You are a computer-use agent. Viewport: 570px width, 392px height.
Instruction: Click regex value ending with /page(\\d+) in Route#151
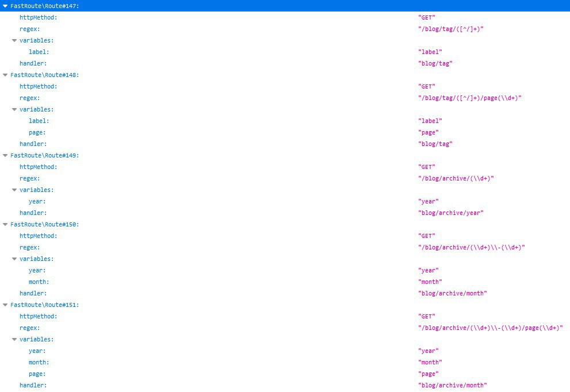coord(491,328)
